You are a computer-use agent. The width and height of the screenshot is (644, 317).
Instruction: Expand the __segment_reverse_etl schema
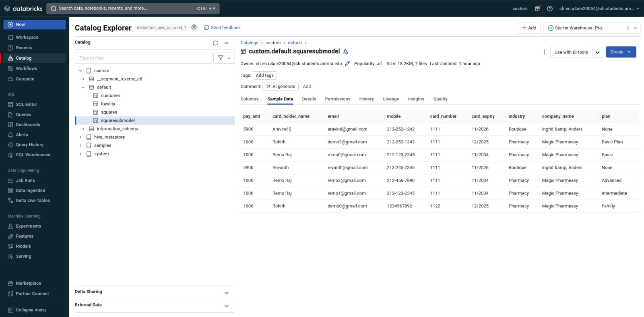tap(83, 79)
